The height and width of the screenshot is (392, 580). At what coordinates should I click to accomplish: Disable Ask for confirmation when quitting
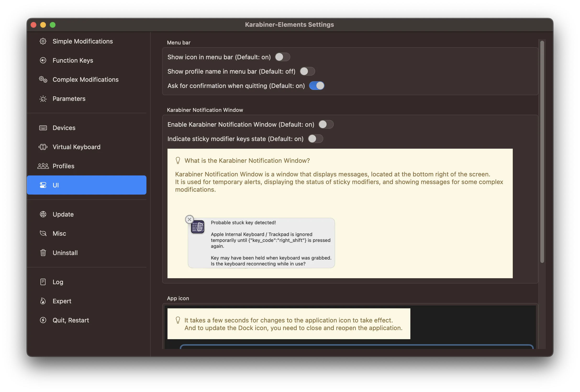point(317,86)
